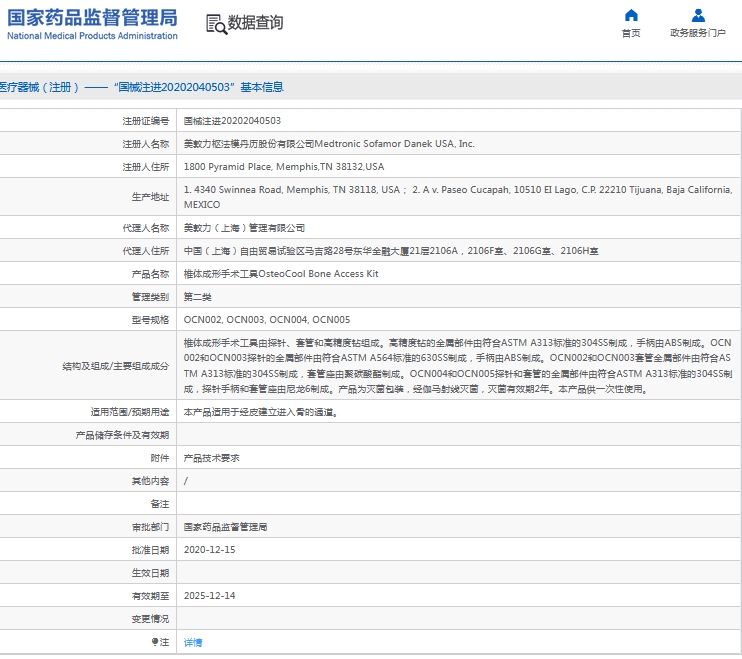Open the 政务服务门户 user icon
This screenshot has width=742, height=659.
pos(698,15)
